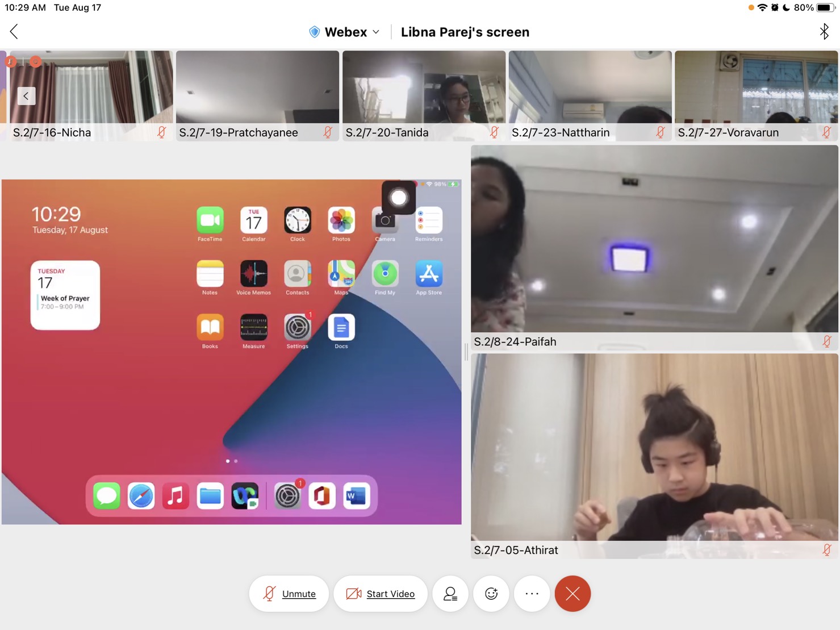Select S.2/7-19-Pratchayanee video thumbnail
This screenshot has height=630, width=840.
tap(257, 95)
